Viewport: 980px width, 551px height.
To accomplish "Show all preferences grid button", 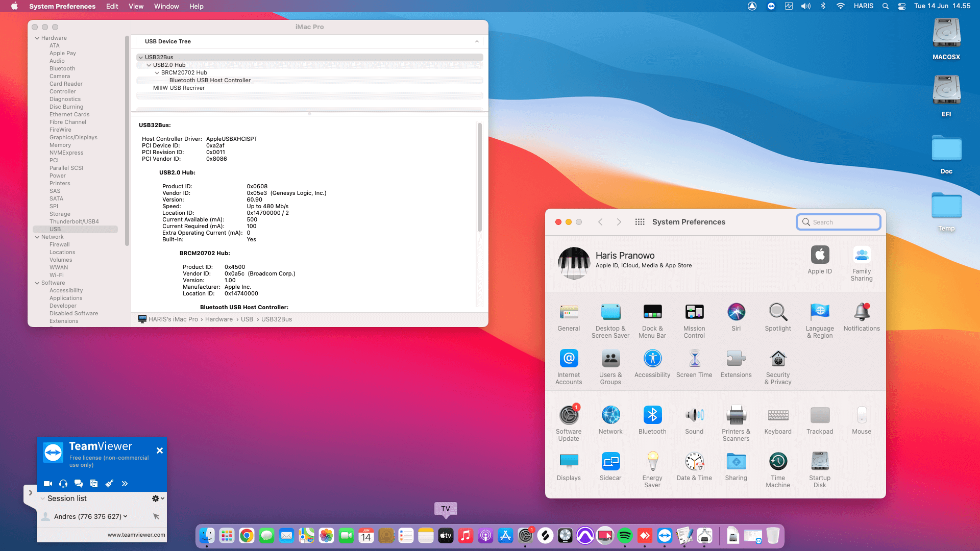I will click(640, 222).
